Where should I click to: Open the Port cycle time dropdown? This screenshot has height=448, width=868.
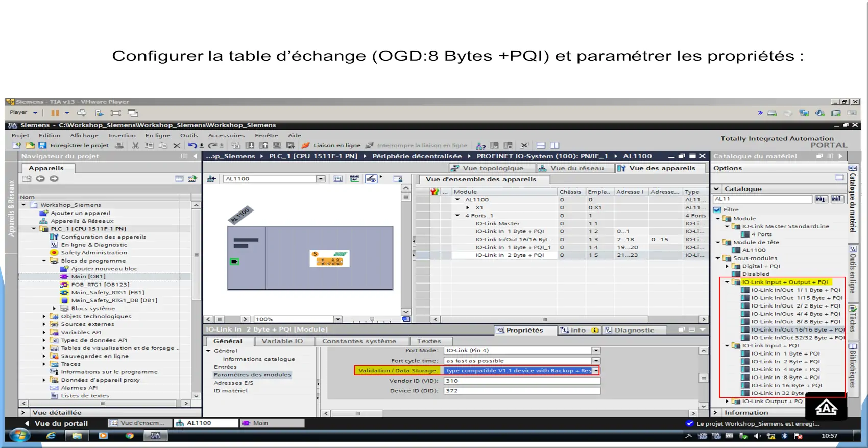point(596,361)
